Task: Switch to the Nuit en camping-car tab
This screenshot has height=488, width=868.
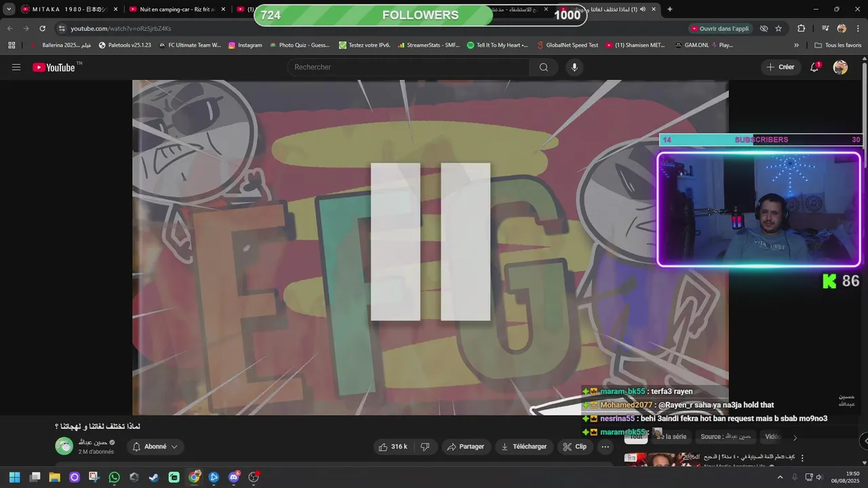Action: [179, 9]
